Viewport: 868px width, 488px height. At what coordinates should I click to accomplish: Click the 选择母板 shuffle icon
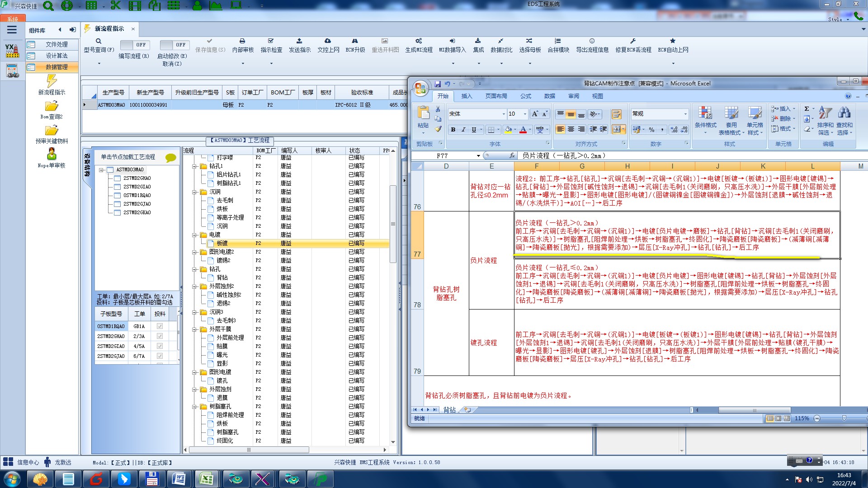[x=529, y=41]
